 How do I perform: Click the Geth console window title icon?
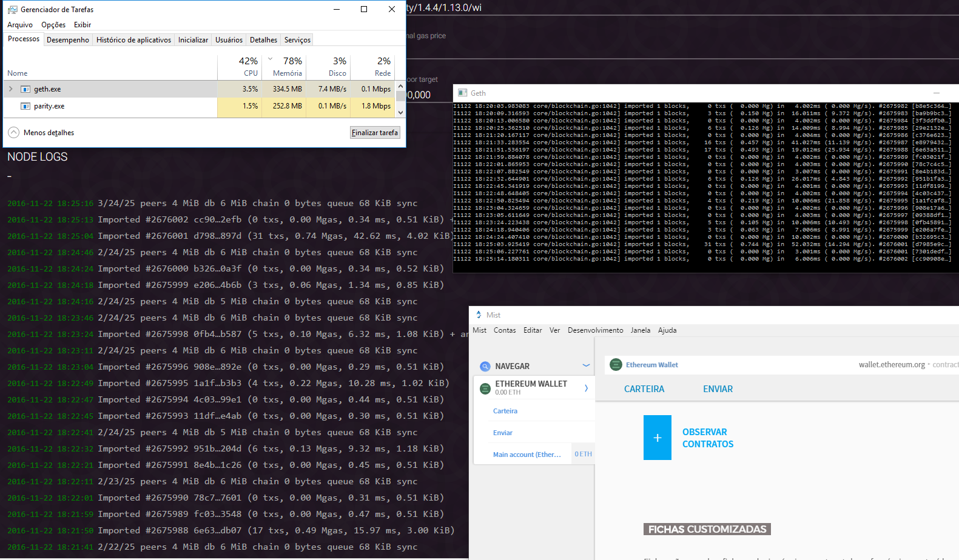point(463,93)
